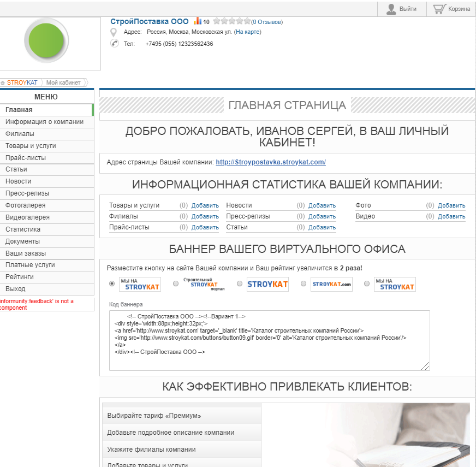Viewport: 476px width, 467px height.
Task: Click the textarea resize handle corner
Action: point(426,366)
